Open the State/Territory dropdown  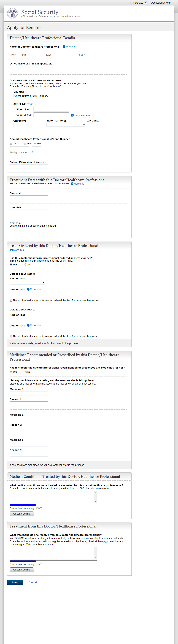click(66, 125)
